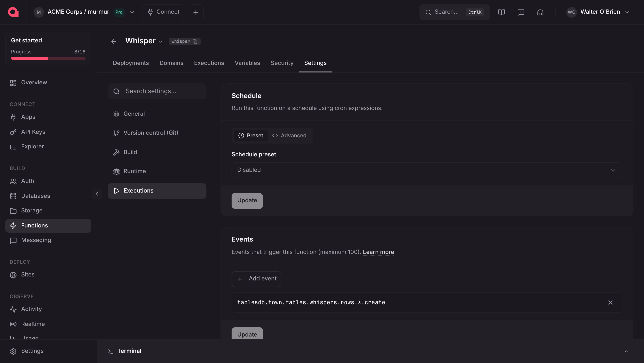Expand the Terminal panel chevron
The width and height of the screenshot is (644, 363).
[626, 352]
